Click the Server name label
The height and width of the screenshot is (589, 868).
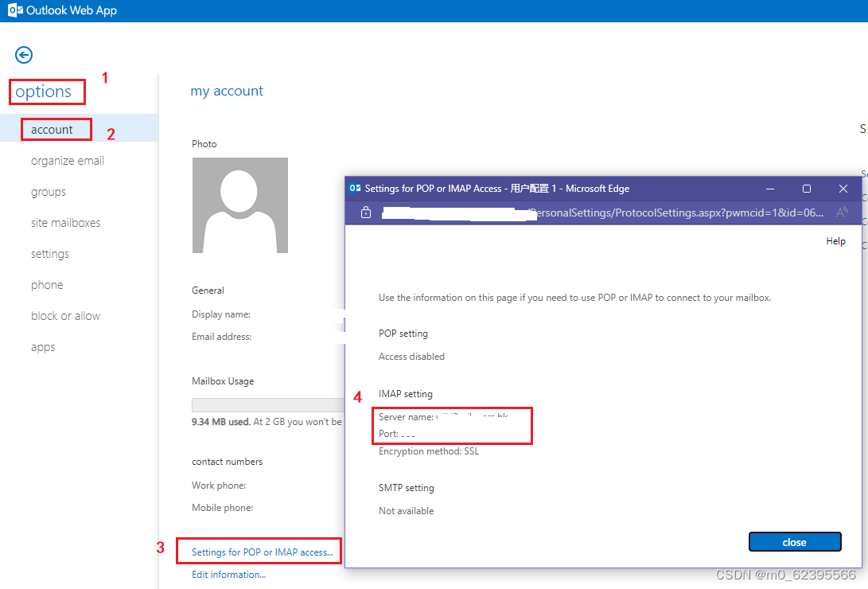pos(406,417)
